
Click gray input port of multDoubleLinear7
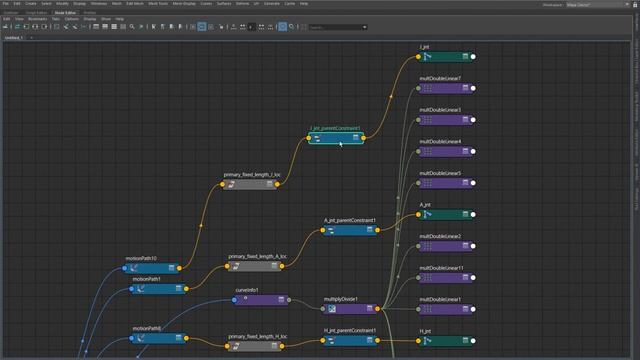point(418,88)
